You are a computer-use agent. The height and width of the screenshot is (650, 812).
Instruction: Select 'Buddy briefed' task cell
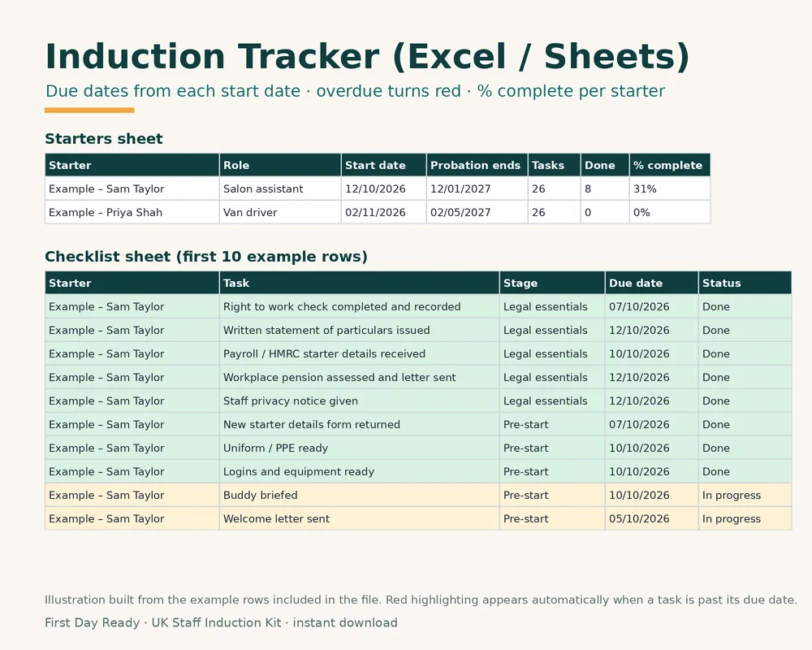[360, 495]
